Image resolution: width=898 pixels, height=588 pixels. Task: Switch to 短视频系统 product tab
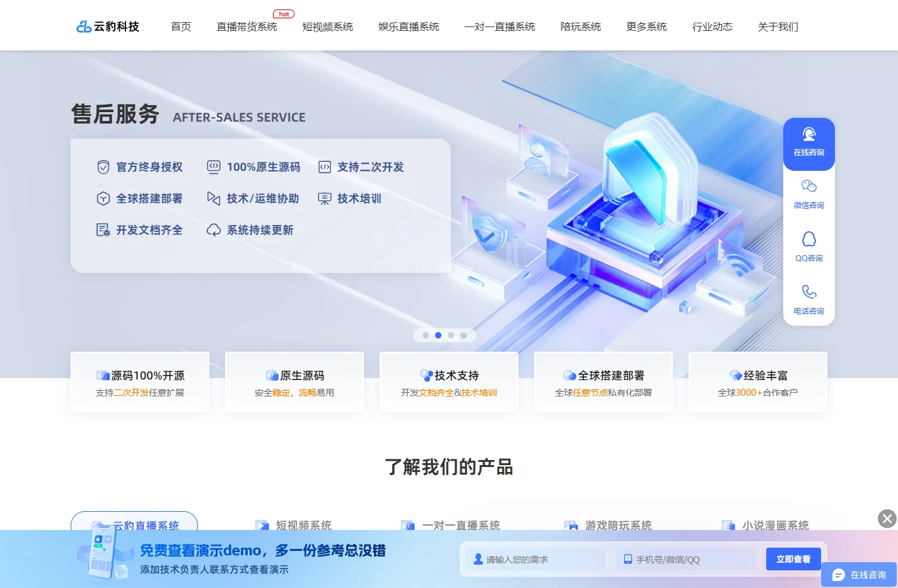[293, 525]
